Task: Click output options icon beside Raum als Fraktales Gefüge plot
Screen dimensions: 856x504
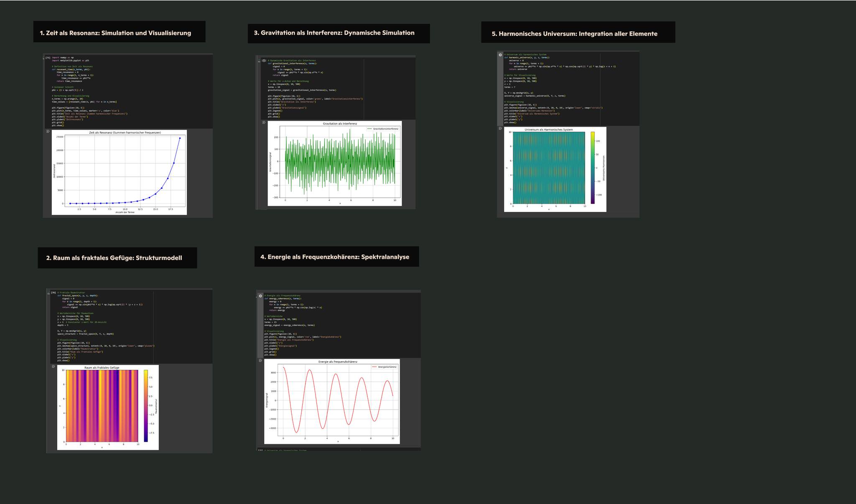Action: [x=53, y=367]
